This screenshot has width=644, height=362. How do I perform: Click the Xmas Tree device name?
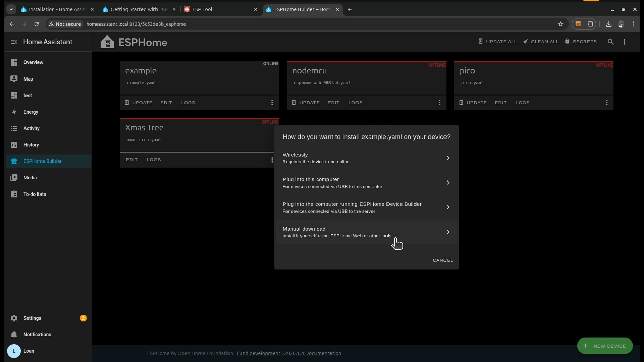point(144,128)
